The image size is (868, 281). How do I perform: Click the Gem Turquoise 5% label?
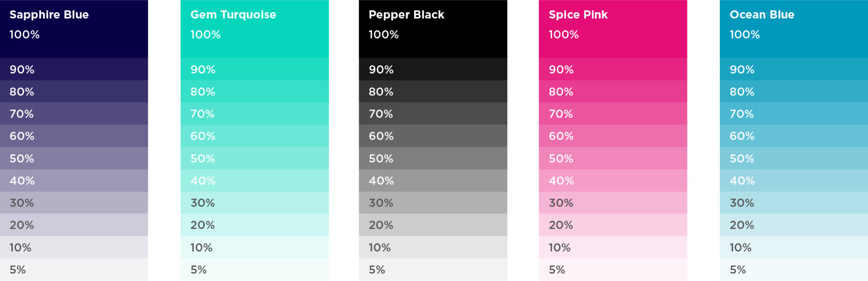pos(199,269)
